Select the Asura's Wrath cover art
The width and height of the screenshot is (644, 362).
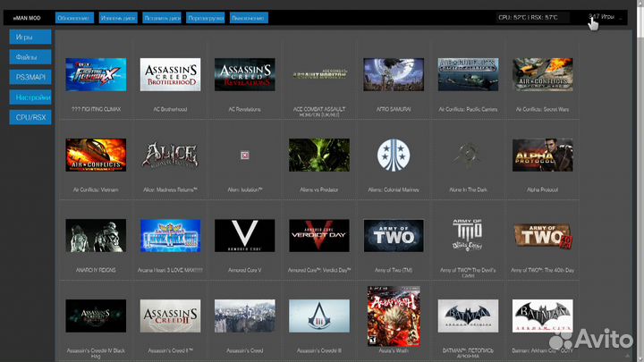(394, 316)
